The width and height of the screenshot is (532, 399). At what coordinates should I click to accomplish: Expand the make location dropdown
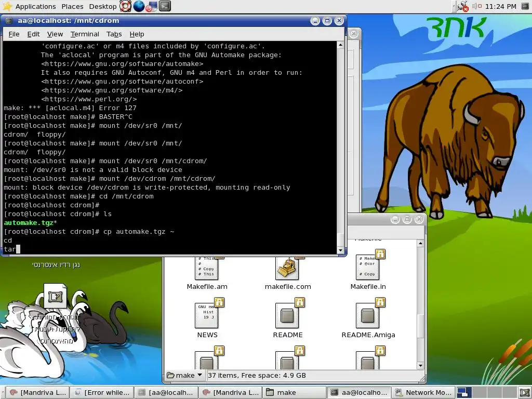pos(184,375)
